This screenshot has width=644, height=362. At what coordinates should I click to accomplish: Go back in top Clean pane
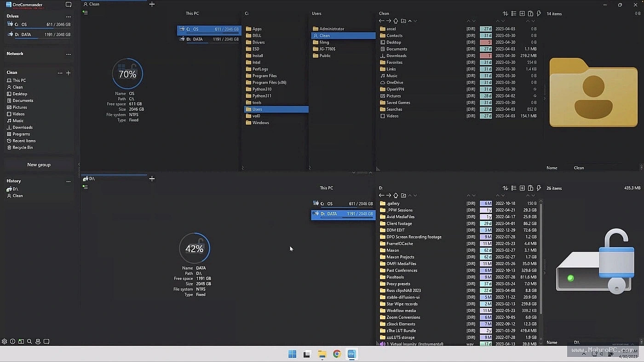click(x=381, y=21)
